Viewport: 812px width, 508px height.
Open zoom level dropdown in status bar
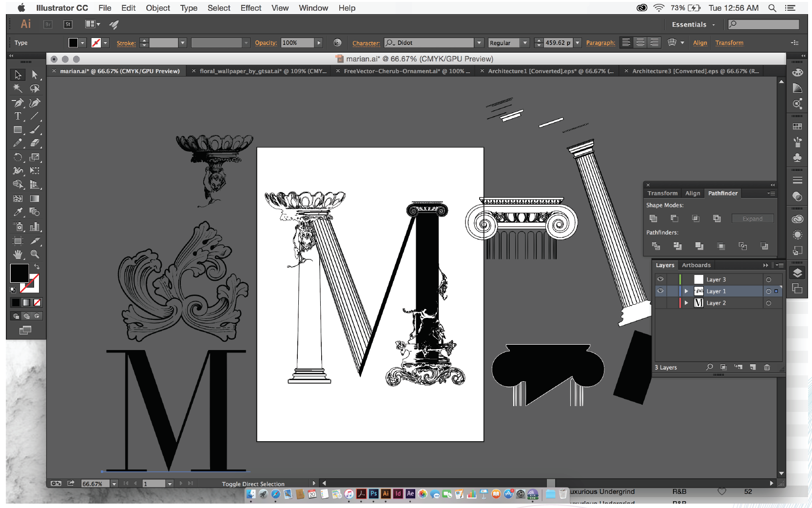[114, 484]
